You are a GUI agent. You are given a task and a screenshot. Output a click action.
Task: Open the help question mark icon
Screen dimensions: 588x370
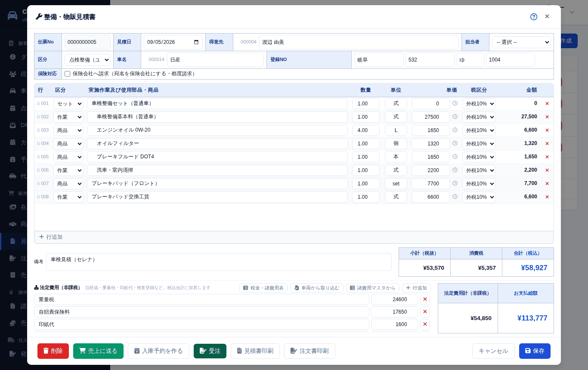click(534, 17)
